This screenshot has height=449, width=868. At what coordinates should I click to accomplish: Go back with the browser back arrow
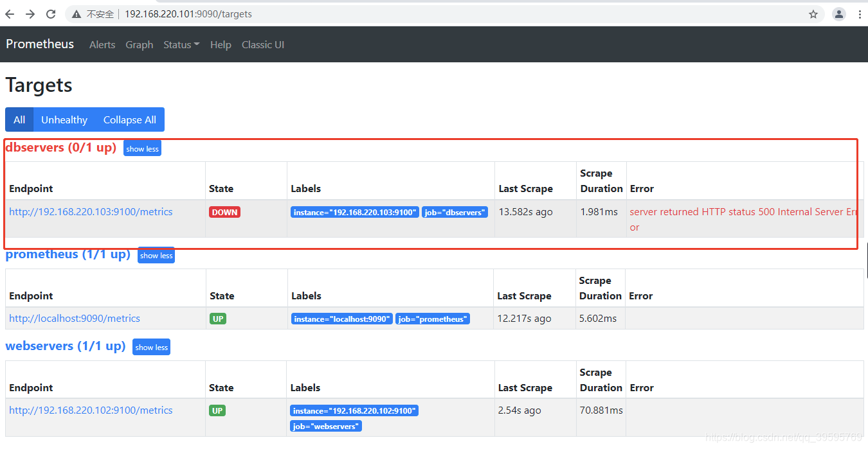point(10,14)
